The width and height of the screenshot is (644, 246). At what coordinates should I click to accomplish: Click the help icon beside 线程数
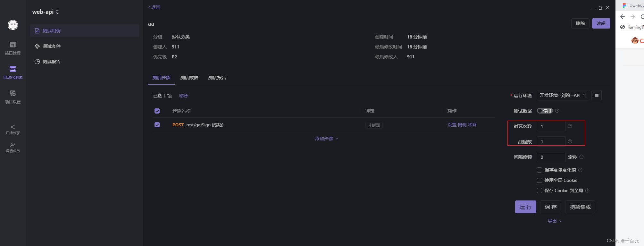[570, 141]
